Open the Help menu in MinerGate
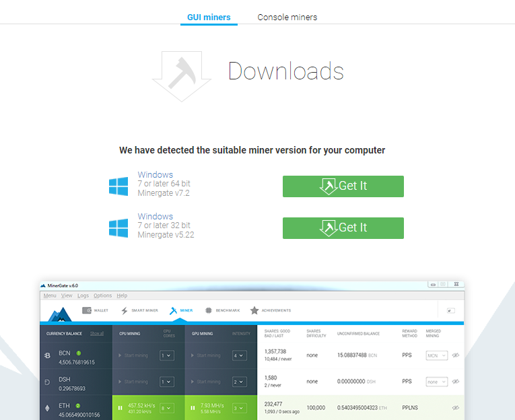Image resolution: width=515 pixels, height=420 pixels. pyautogui.click(x=122, y=295)
